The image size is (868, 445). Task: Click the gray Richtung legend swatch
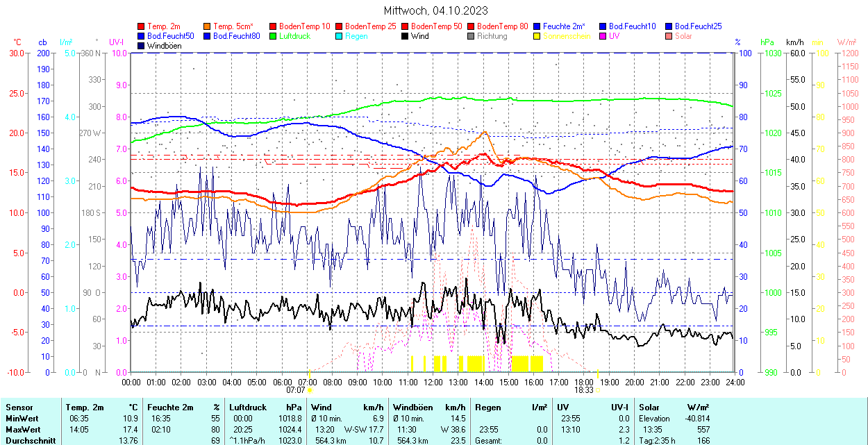[471, 36]
